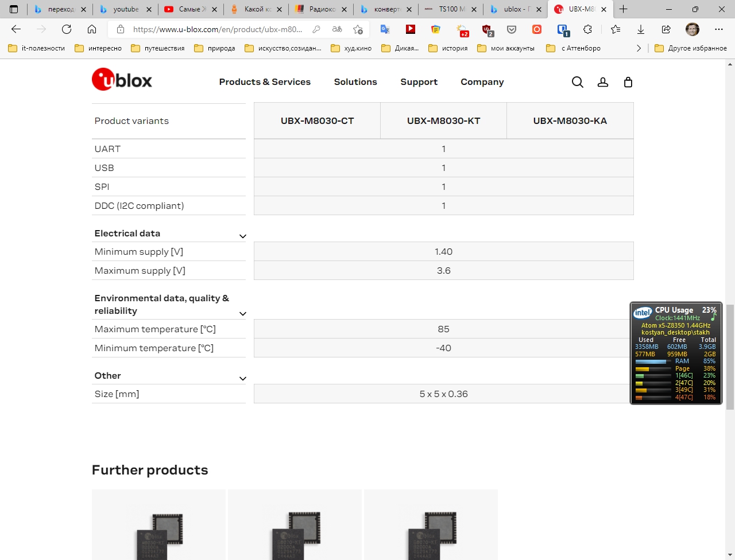This screenshot has width=735, height=560.
Task: Switch to the youtube tab
Action: click(126, 9)
